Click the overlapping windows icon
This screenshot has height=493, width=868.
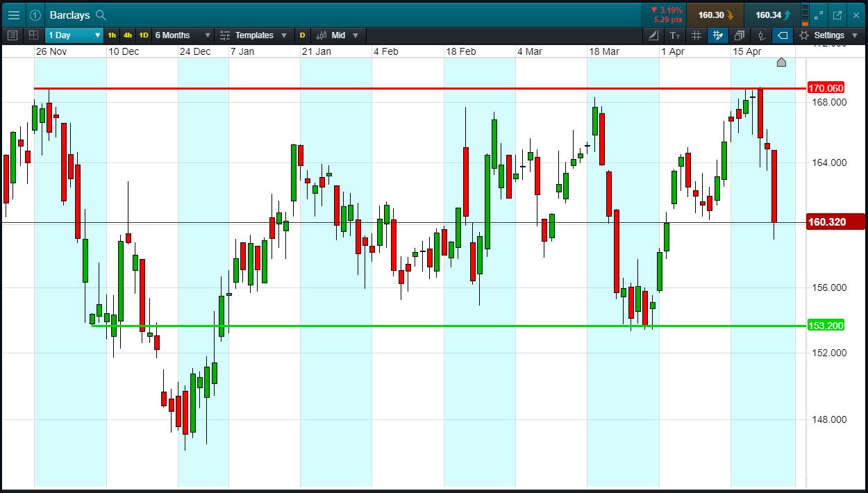tap(740, 35)
